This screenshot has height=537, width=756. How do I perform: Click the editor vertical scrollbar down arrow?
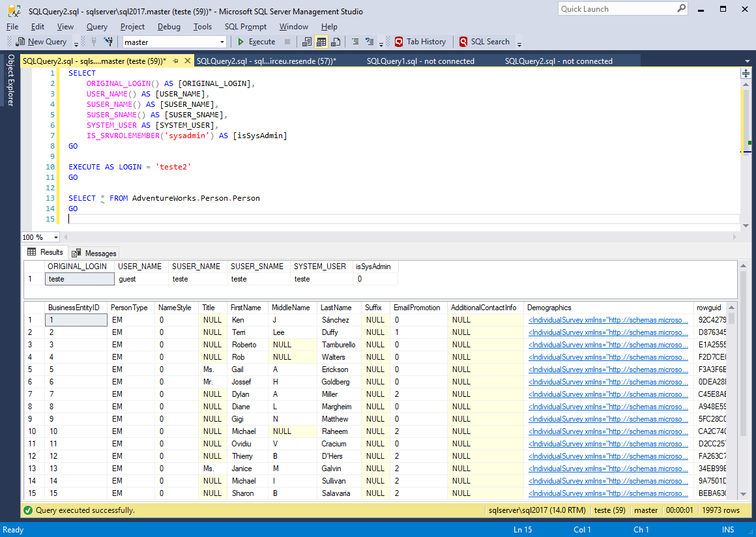[746, 225]
